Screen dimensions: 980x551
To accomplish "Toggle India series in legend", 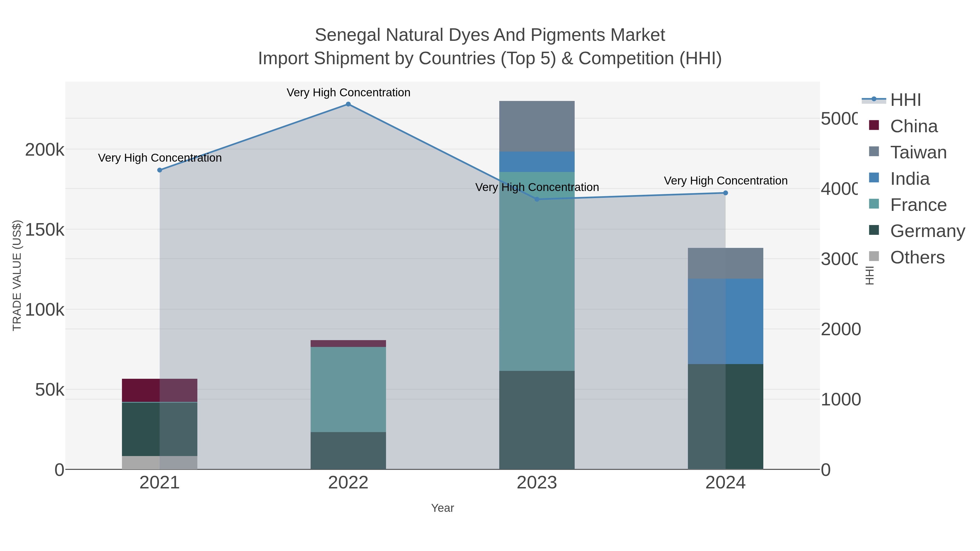I will coord(899,179).
